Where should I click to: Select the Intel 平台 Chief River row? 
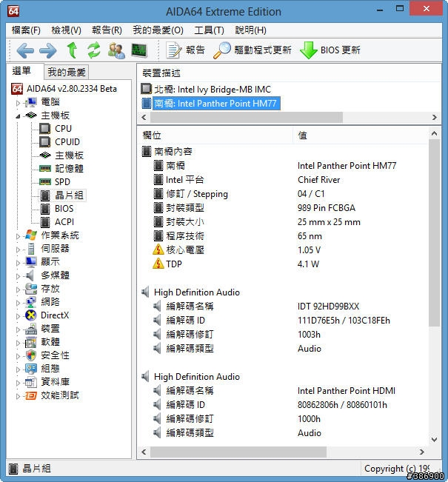(283, 179)
